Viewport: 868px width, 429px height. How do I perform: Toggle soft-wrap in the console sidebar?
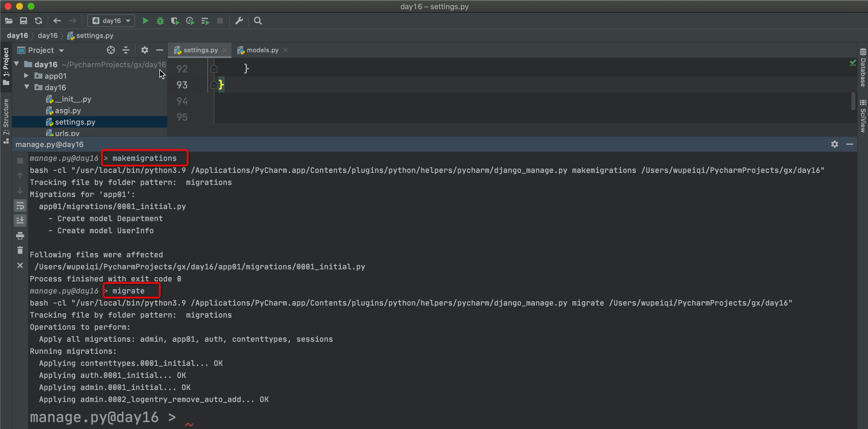tap(20, 206)
